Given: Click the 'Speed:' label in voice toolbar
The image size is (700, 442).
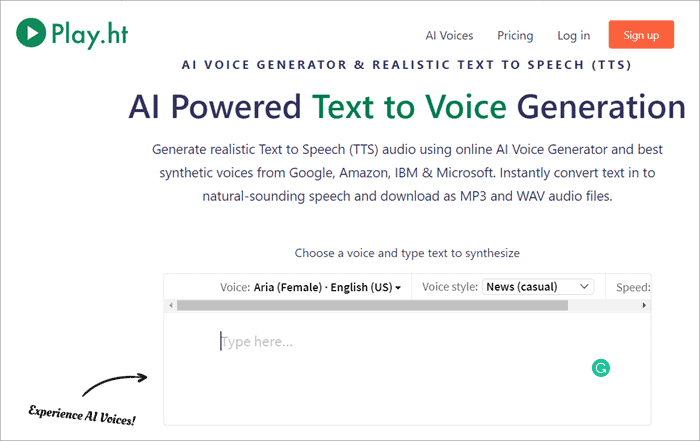Looking at the screenshot, I should (x=633, y=287).
